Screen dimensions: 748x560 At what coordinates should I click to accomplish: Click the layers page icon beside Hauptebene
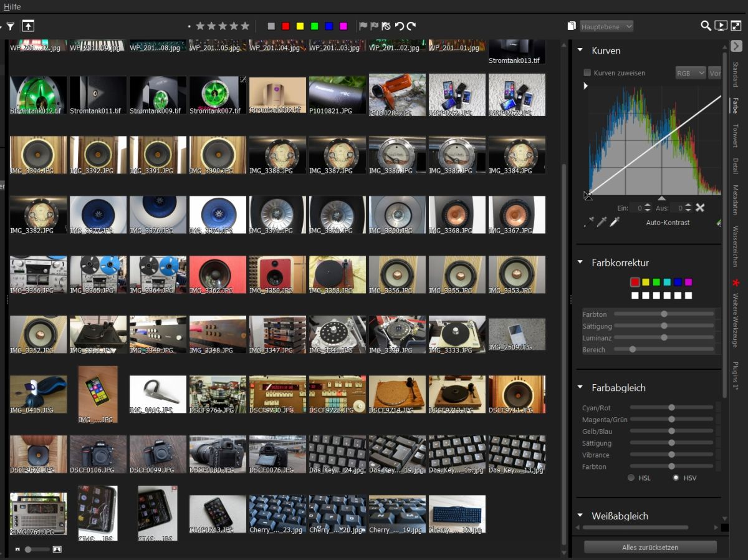tap(572, 26)
